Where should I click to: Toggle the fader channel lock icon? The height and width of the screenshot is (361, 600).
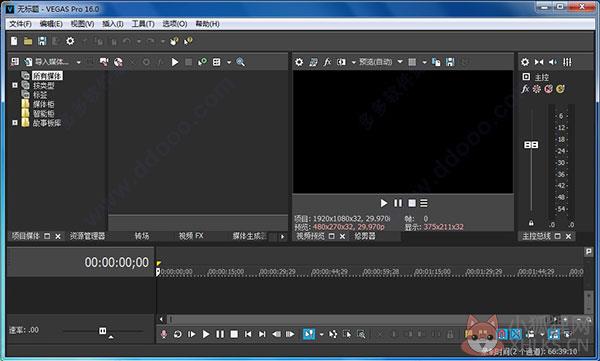(531, 223)
